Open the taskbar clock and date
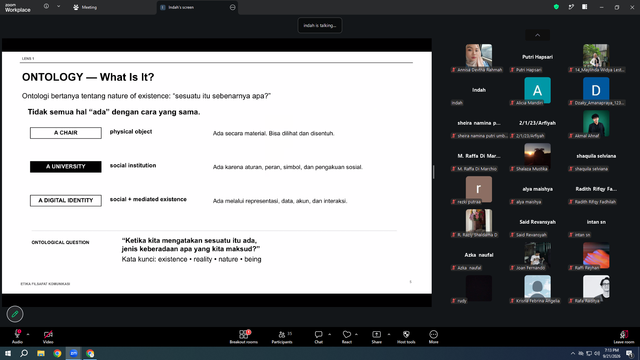640x360 pixels. pyautogui.click(x=611, y=353)
